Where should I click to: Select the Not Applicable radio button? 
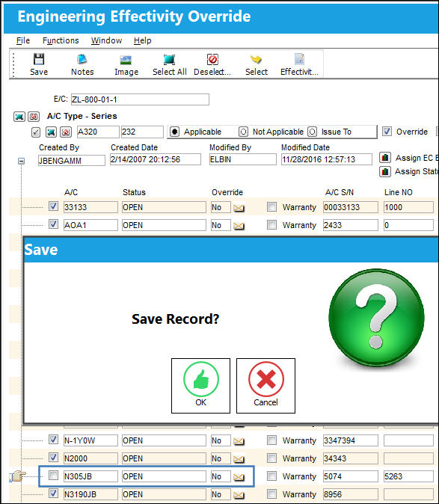(243, 132)
